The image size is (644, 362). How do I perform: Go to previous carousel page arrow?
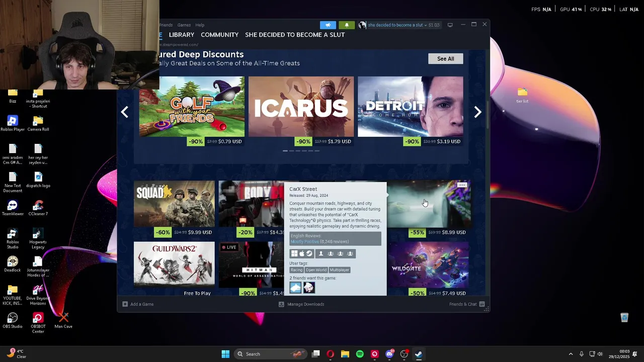pos(125,112)
